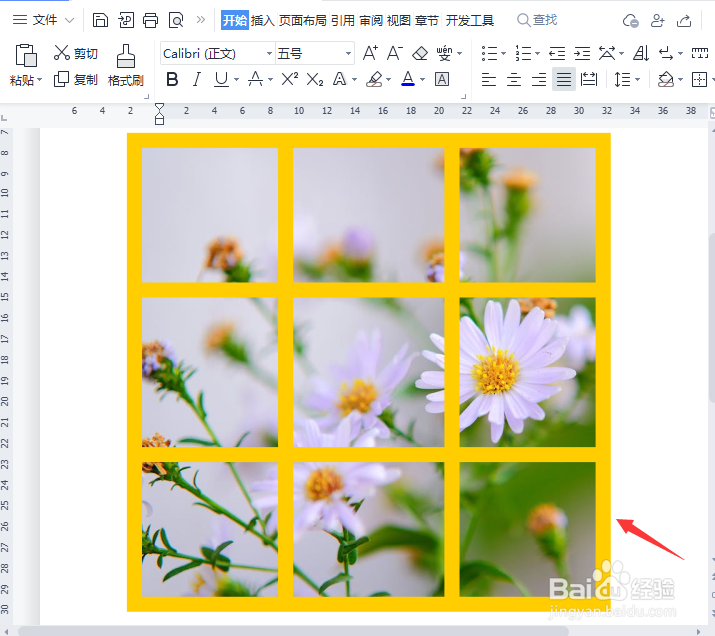Switch to the 开始 tab
715x636 pixels.
point(235,20)
